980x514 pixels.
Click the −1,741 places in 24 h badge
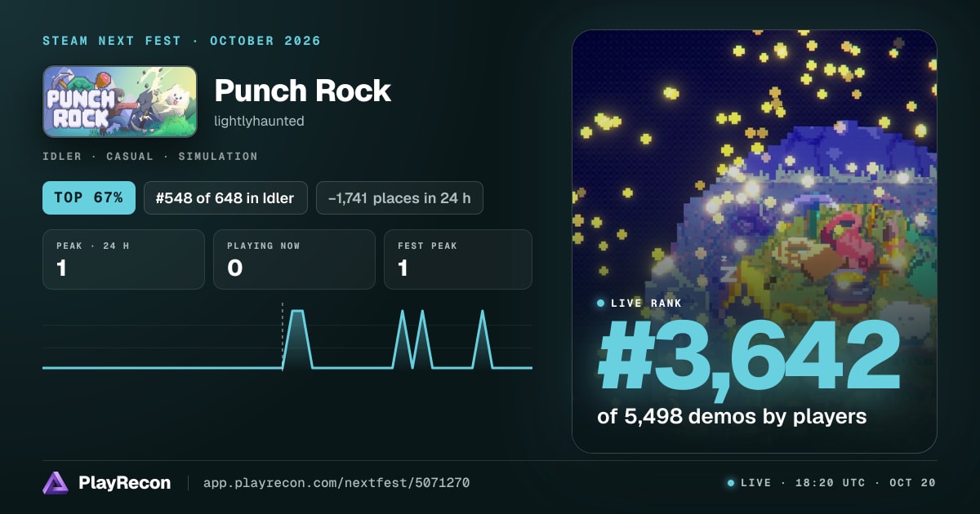[399, 197]
